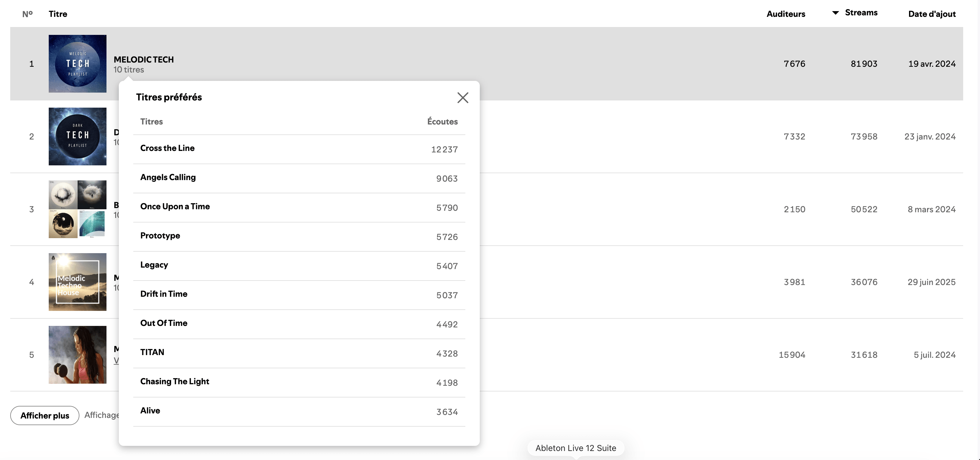Screen dimensions: 980x460
Task: Choose the Angels Calling track row
Action: click(299, 178)
